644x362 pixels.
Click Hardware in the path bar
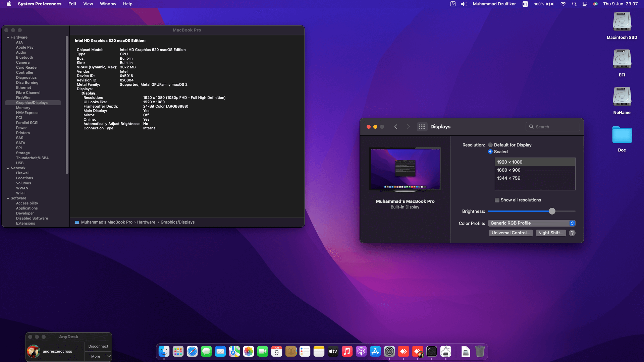click(146, 222)
